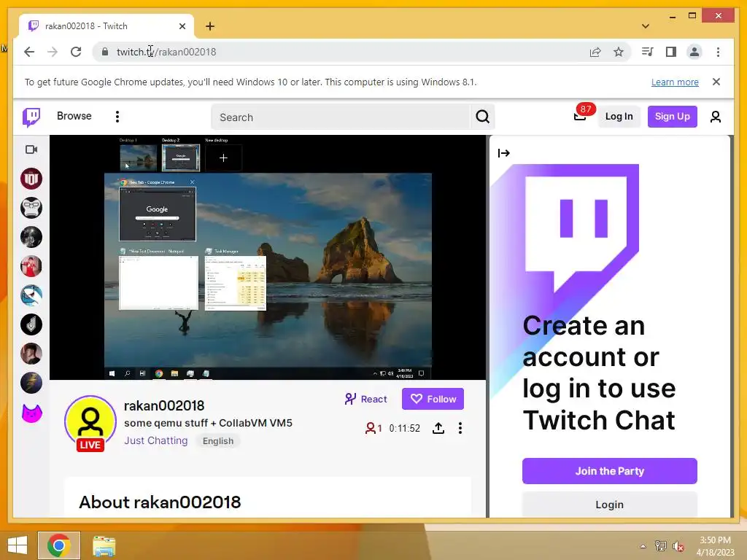Viewport: 747px width, 560px height.
Task: Open the dark monochrome face channel avatar
Action: pos(31,237)
